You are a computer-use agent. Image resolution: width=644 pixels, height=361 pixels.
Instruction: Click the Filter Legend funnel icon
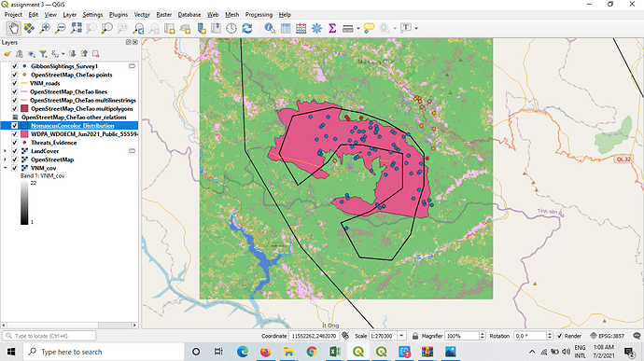[x=43, y=54]
